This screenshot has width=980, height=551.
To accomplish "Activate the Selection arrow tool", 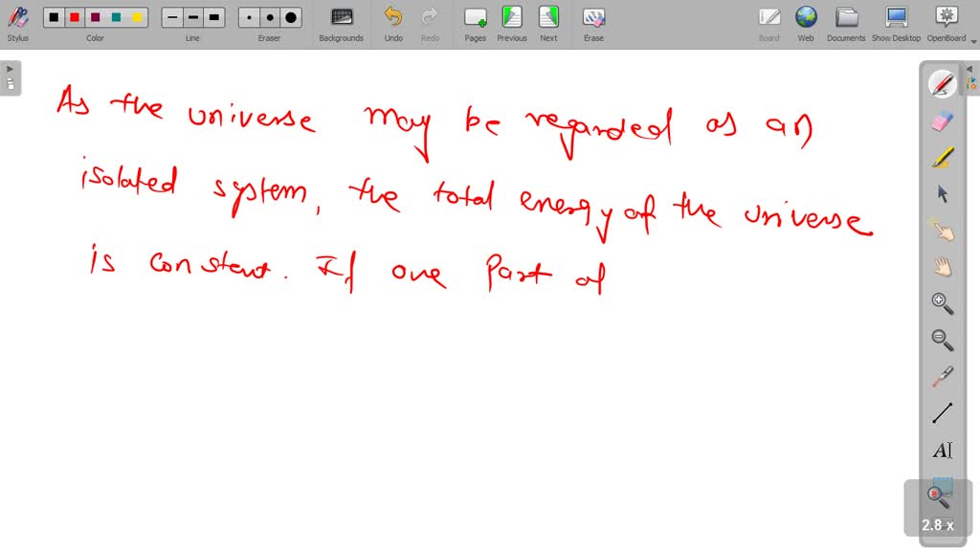I will pyautogui.click(x=941, y=192).
